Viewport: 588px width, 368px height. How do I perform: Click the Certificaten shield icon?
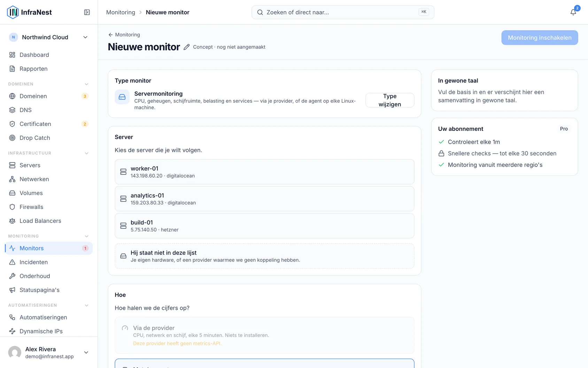12,124
